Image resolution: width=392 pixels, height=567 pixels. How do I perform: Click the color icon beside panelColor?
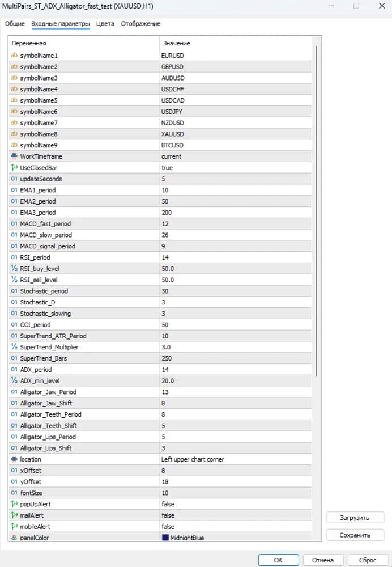14,538
